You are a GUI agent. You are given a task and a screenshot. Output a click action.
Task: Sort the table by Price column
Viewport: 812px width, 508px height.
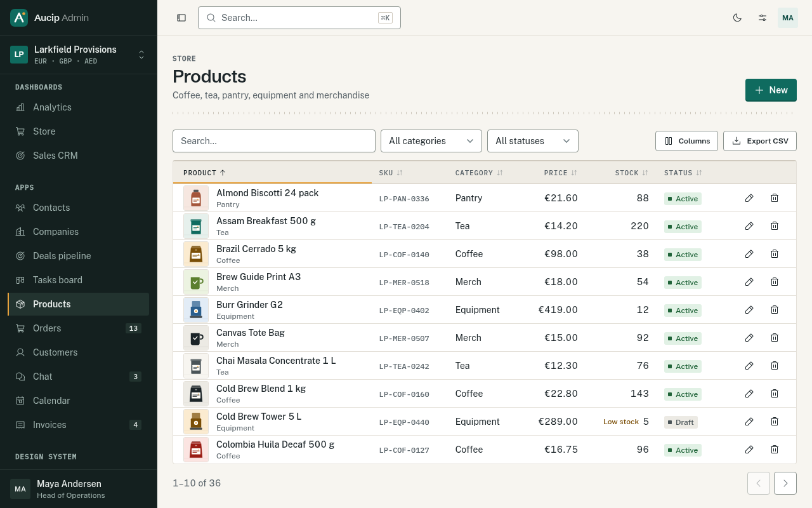point(561,173)
